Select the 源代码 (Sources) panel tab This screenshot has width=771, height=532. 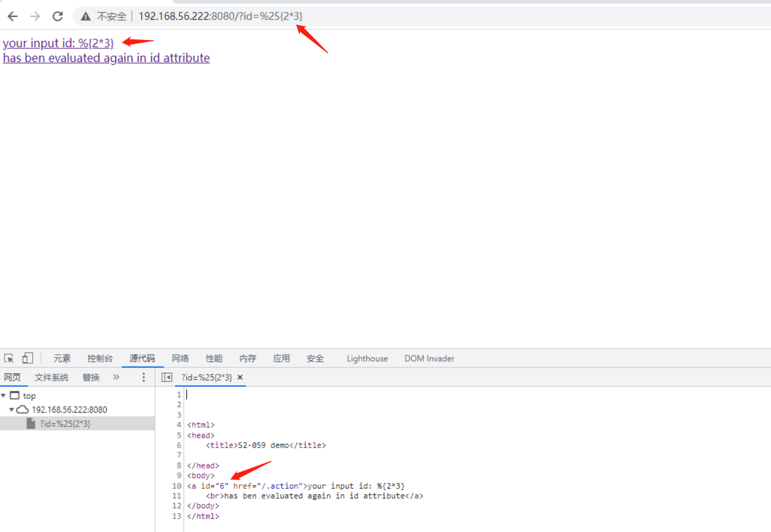pos(142,358)
